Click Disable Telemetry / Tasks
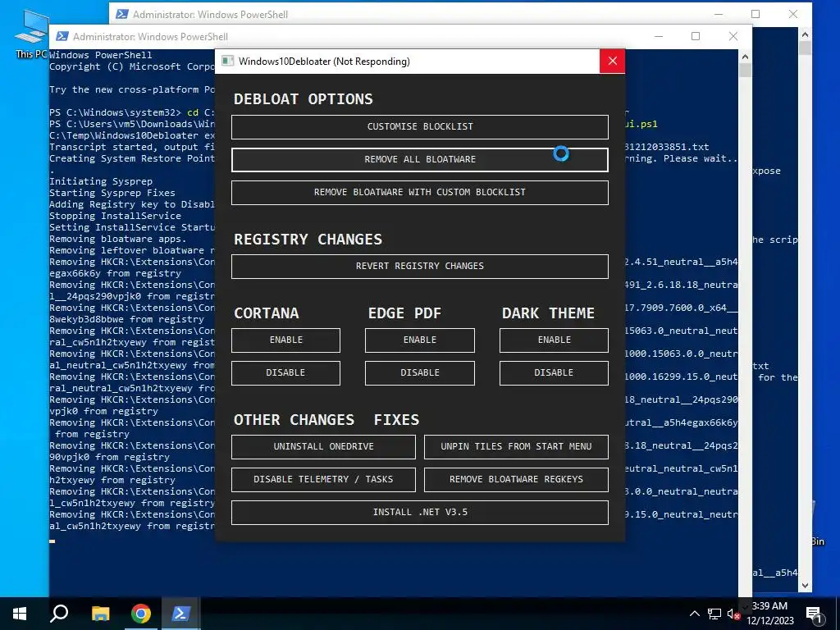 coord(323,479)
